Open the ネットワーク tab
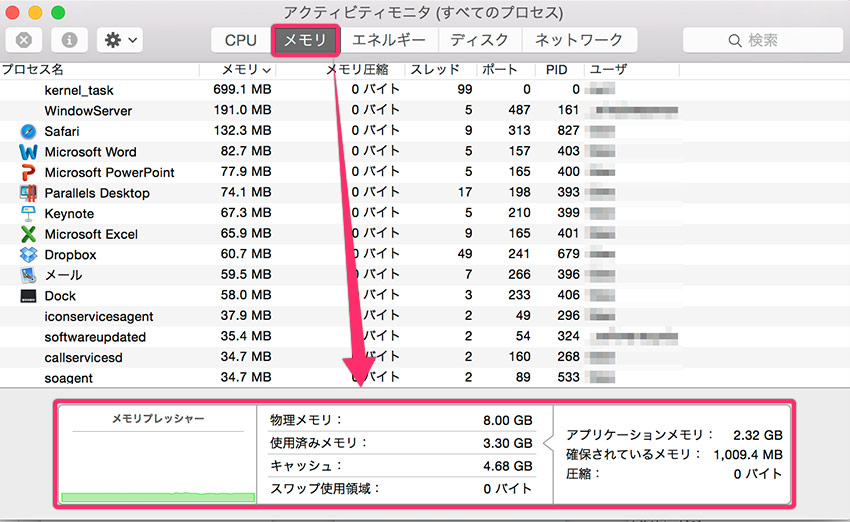The height and width of the screenshot is (522, 850). click(579, 40)
